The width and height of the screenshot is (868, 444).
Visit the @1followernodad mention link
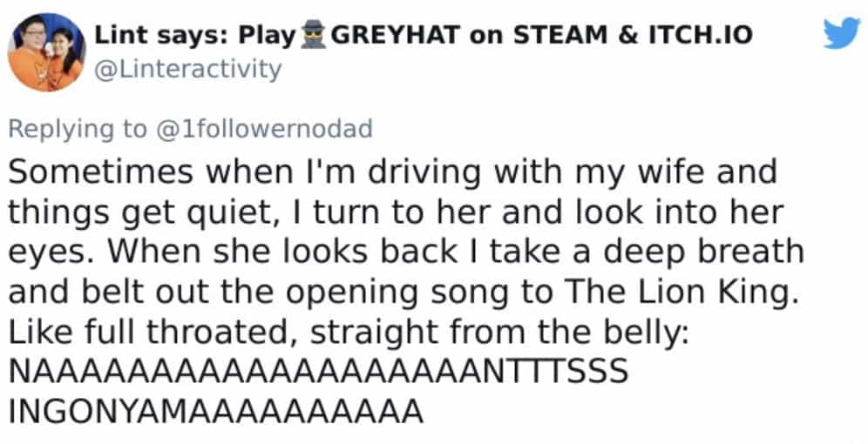pos(264,129)
